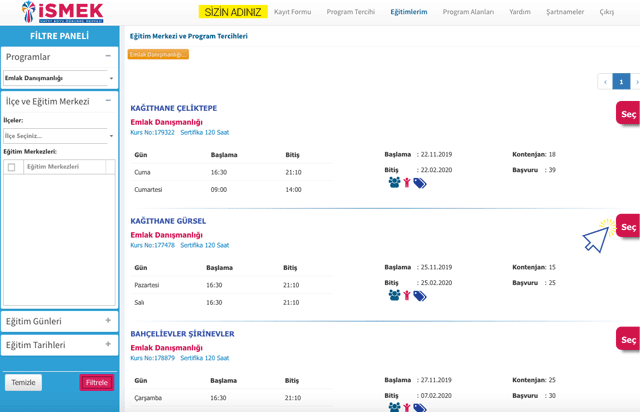The height and width of the screenshot is (412, 640).
Task: Open the Yardım menu
Action: click(x=520, y=12)
